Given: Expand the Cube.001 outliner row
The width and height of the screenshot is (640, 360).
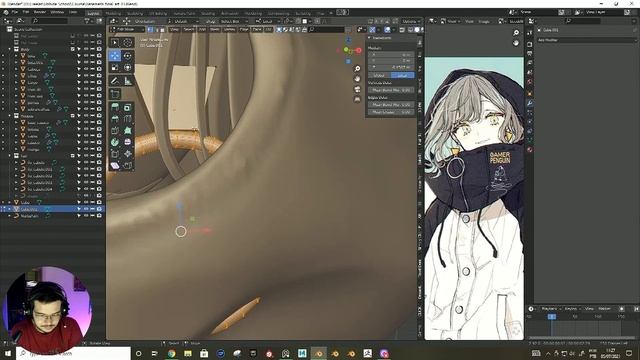Looking at the screenshot, I should coord(10,209).
